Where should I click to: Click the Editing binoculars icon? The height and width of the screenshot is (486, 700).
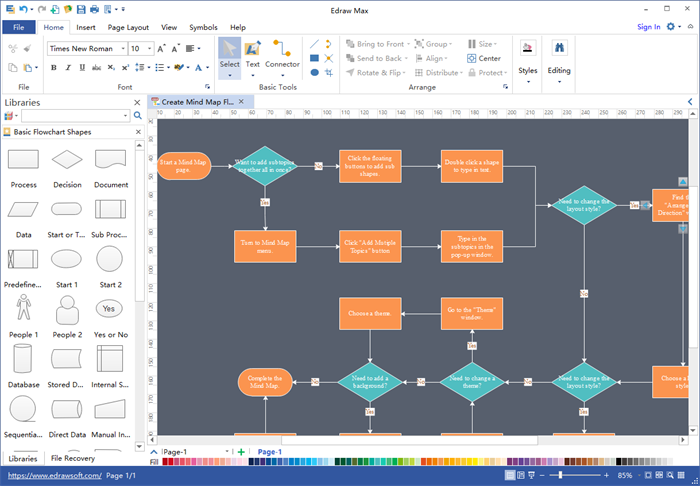click(559, 48)
